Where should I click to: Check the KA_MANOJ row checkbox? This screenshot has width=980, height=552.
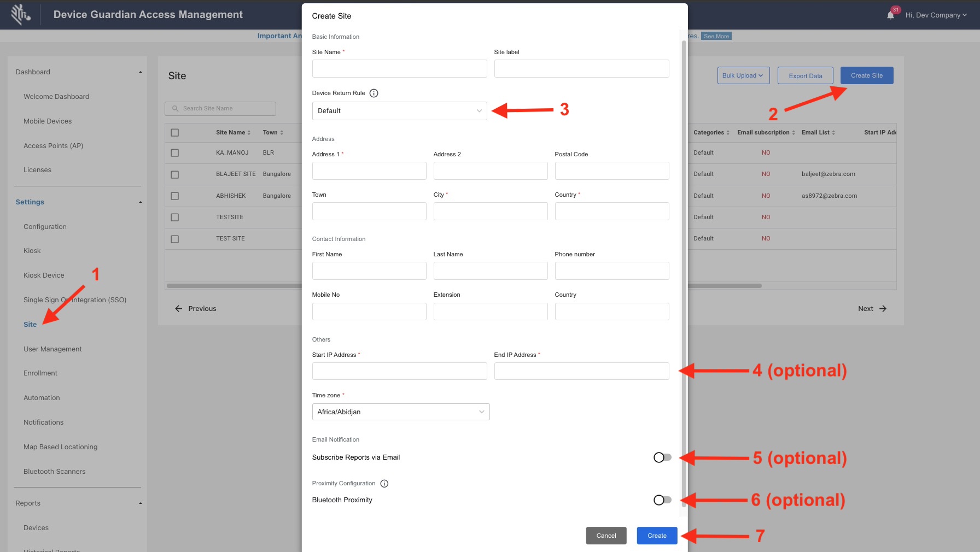pyautogui.click(x=175, y=153)
